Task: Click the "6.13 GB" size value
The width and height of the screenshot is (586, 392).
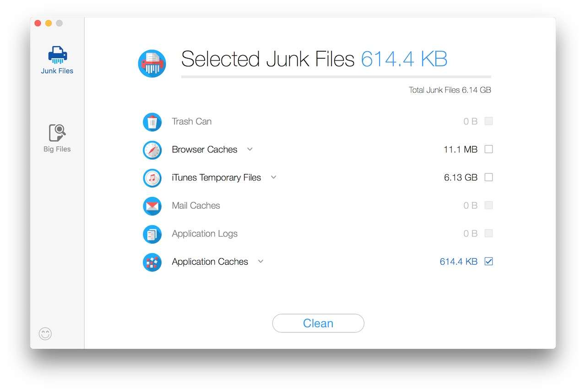Action: click(461, 177)
